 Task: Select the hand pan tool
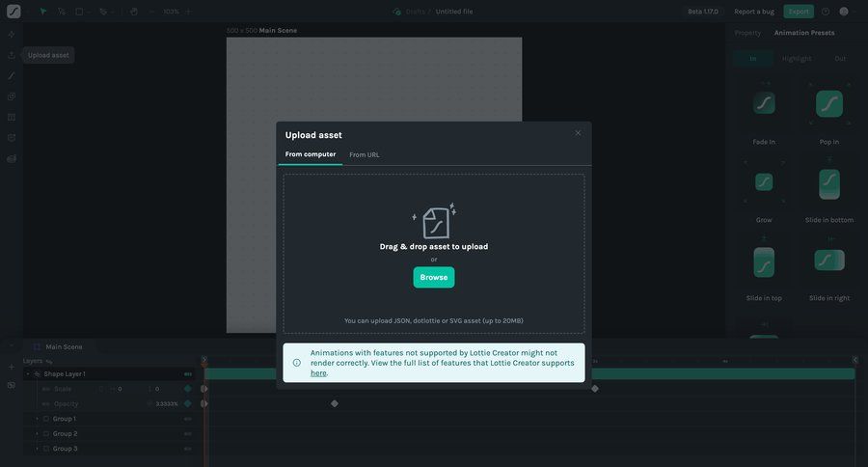[134, 11]
